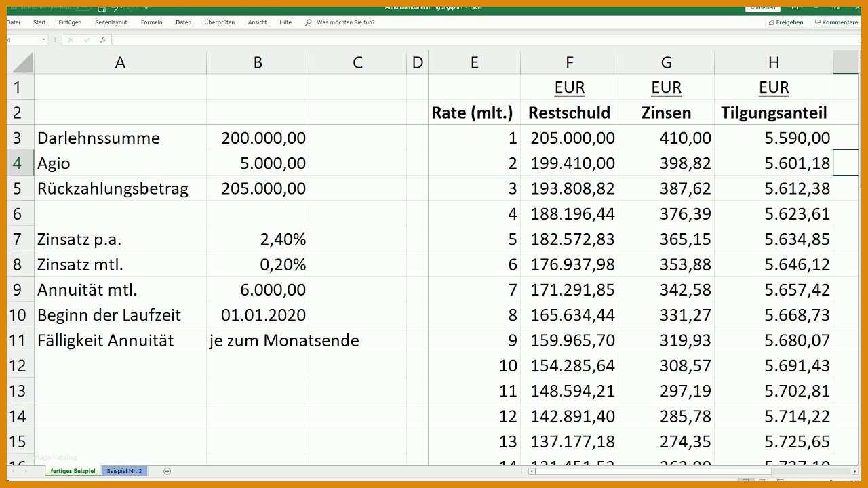Image resolution: width=868 pixels, height=488 pixels.
Task: Select column B header
Action: tap(258, 62)
